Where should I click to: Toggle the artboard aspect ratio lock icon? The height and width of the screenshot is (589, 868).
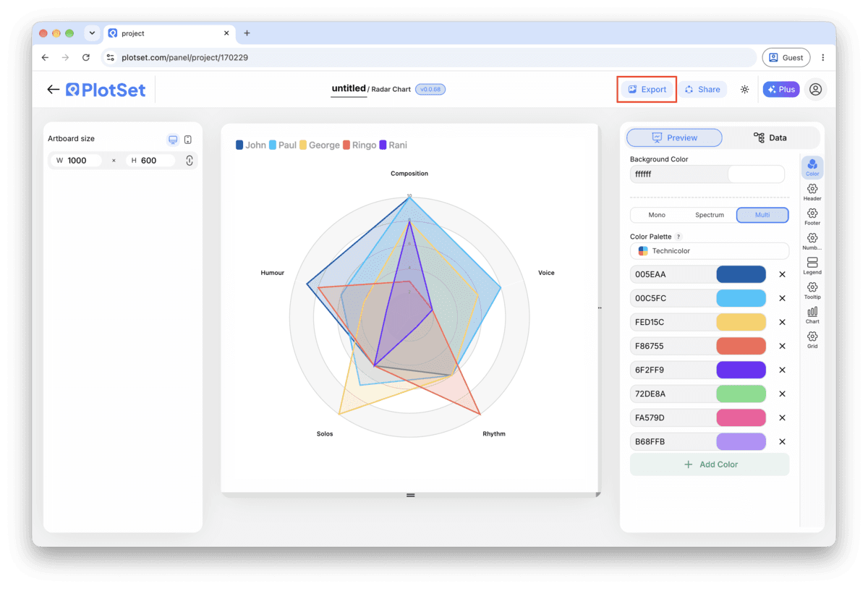(x=190, y=161)
